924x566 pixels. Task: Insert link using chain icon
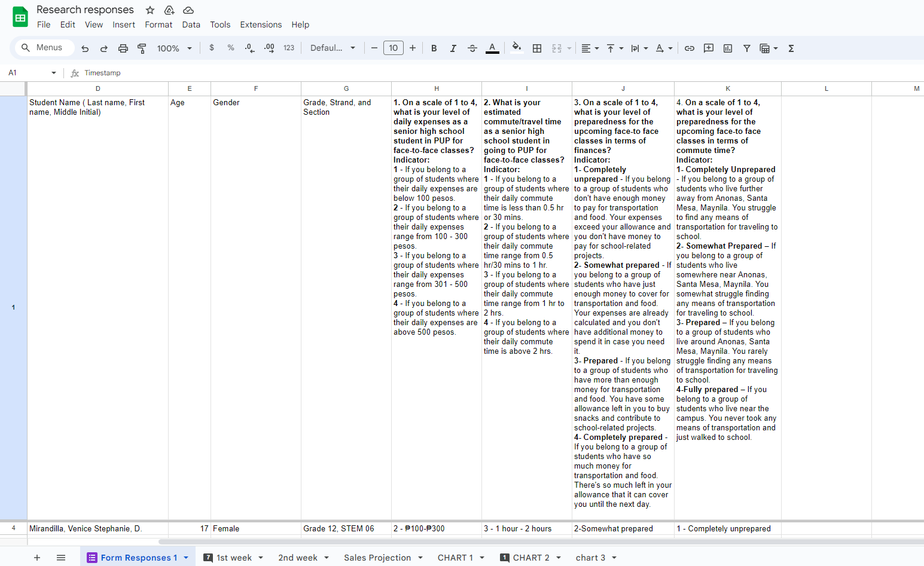690,48
